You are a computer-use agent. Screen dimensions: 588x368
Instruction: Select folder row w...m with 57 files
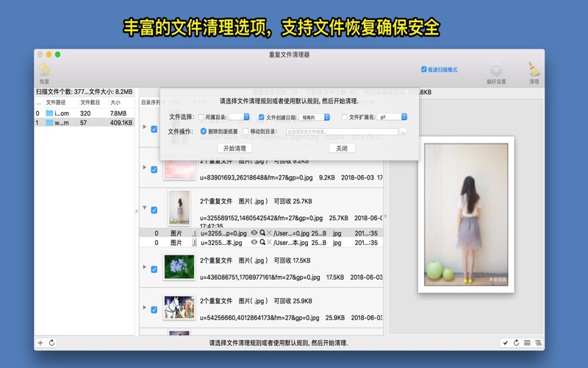(85, 122)
